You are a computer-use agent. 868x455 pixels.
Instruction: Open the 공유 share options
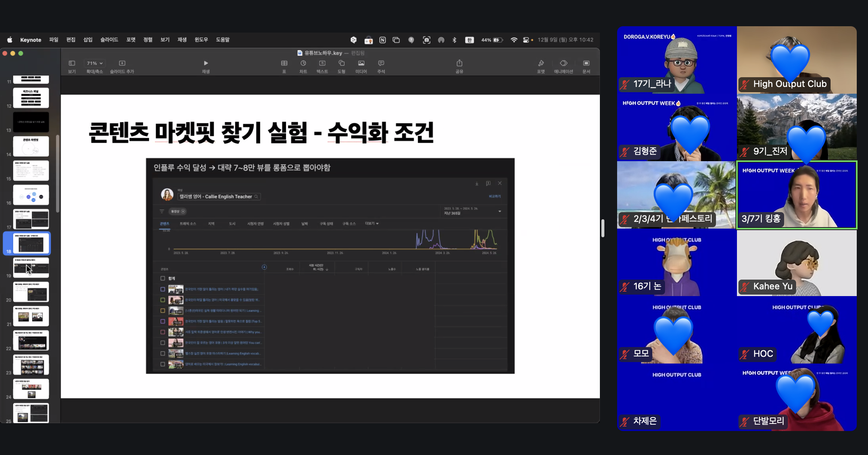[459, 66]
